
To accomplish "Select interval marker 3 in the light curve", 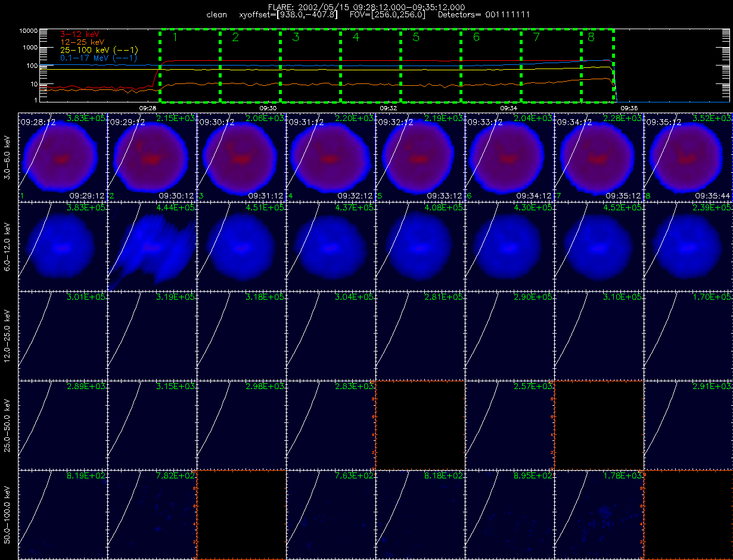I will click(x=296, y=38).
